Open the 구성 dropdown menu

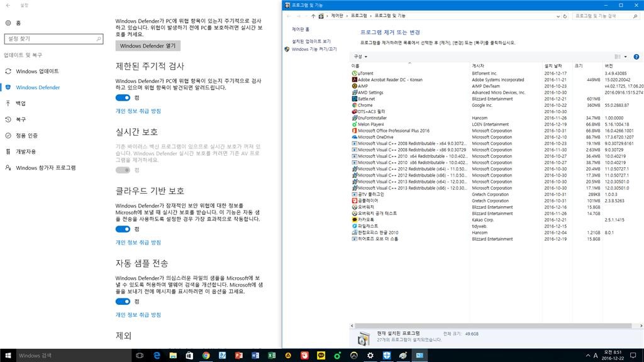pyautogui.click(x=360, y=57)
